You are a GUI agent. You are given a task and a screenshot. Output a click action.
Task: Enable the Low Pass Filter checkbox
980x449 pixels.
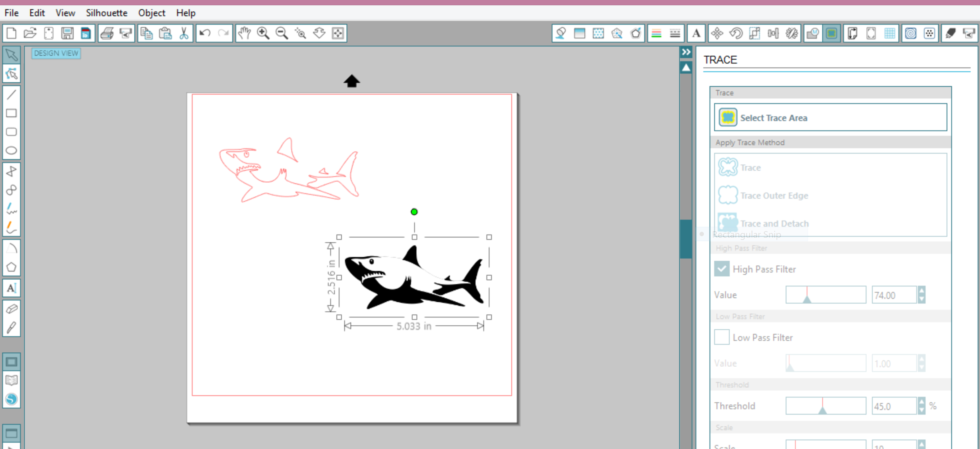tap(721, 337)
